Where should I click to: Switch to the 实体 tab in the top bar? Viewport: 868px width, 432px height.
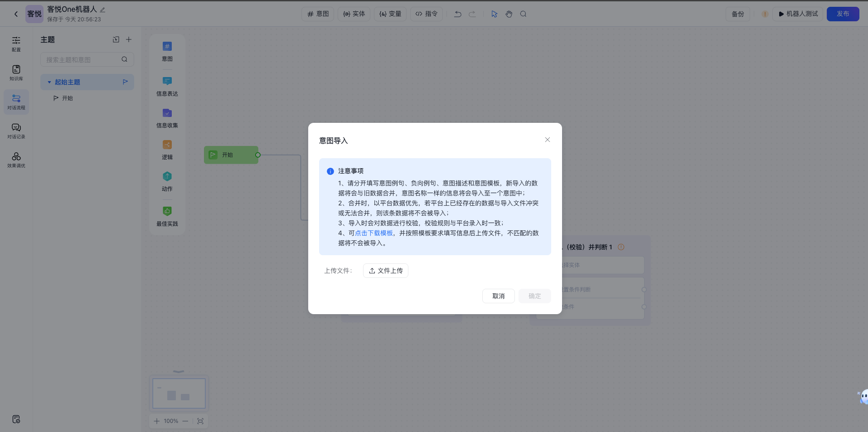pos(354,14)
